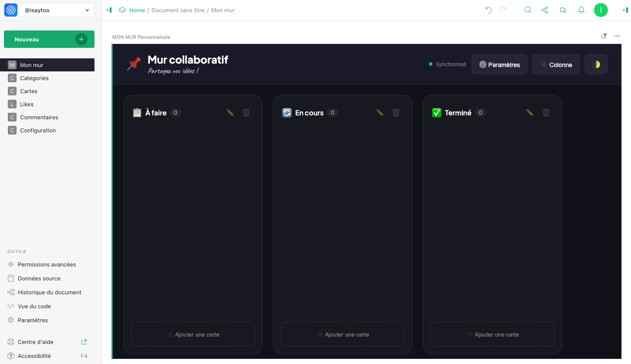Add a new Colonne to the wall
The width and height of the screenshot is (631, 364).
tap(556, 64)
